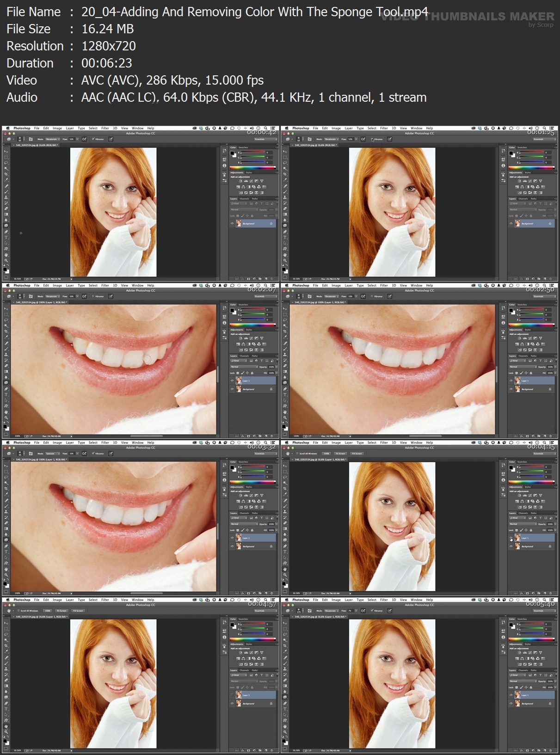Image resolution: width=560 pixels, height=755 pixels.
Task: Enable Vibrance in the 00:02:07 frame
Action: pos(93,296)
